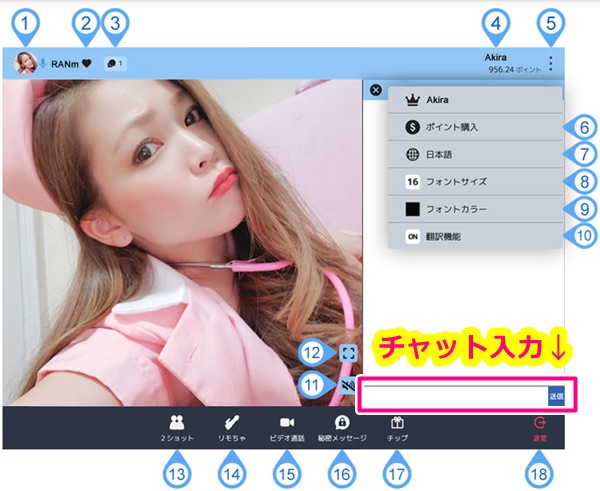Click the globe language icon

click(x=412, y=155)
